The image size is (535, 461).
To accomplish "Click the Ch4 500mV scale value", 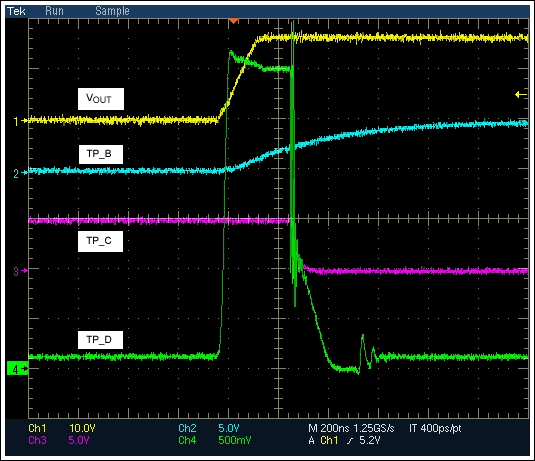I will click(x=235, y=440).
